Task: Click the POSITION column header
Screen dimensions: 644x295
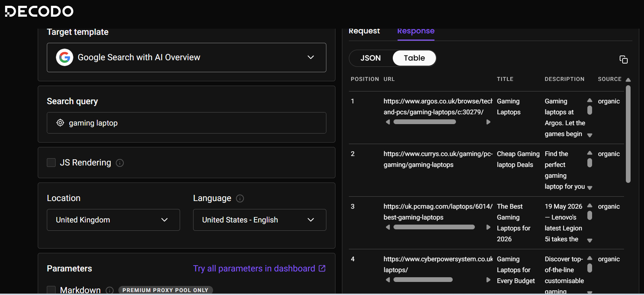Action: (365, 79)
